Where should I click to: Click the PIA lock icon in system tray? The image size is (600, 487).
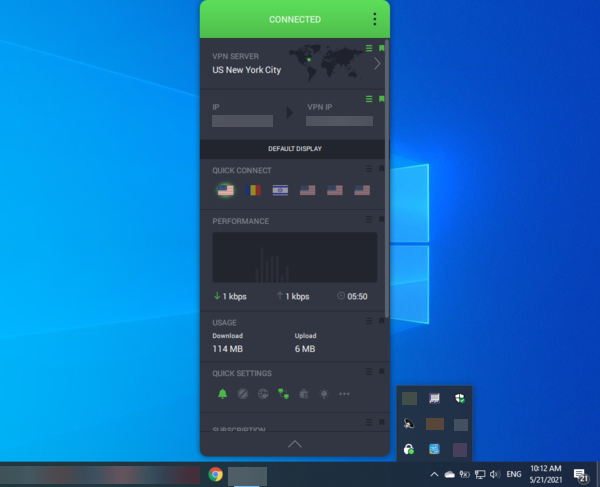[x=410, y=450]
